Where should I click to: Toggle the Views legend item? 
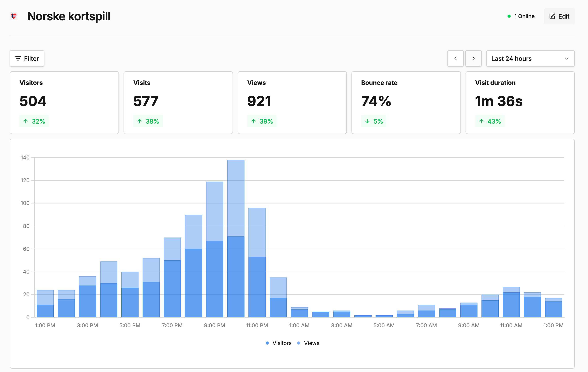tap(308, 343)
